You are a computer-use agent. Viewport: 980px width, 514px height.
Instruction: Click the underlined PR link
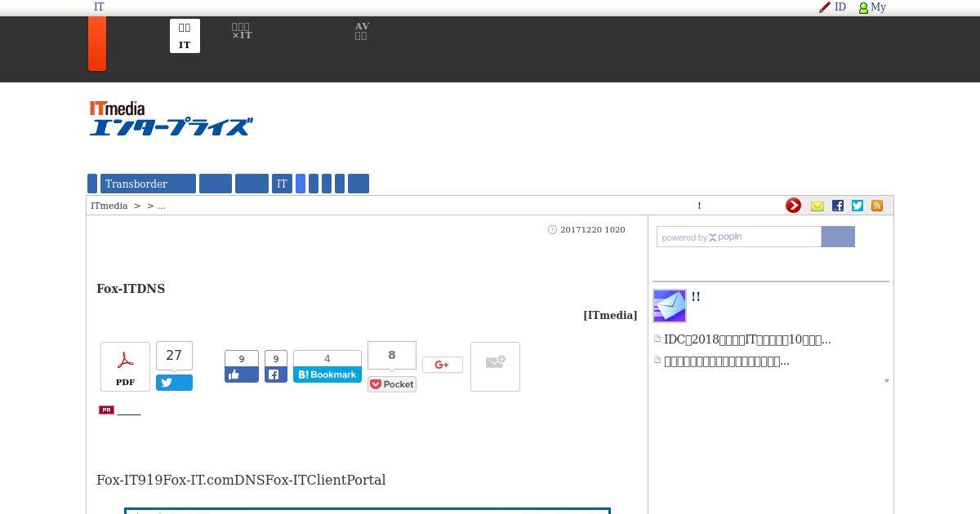(x=129, y=410)
